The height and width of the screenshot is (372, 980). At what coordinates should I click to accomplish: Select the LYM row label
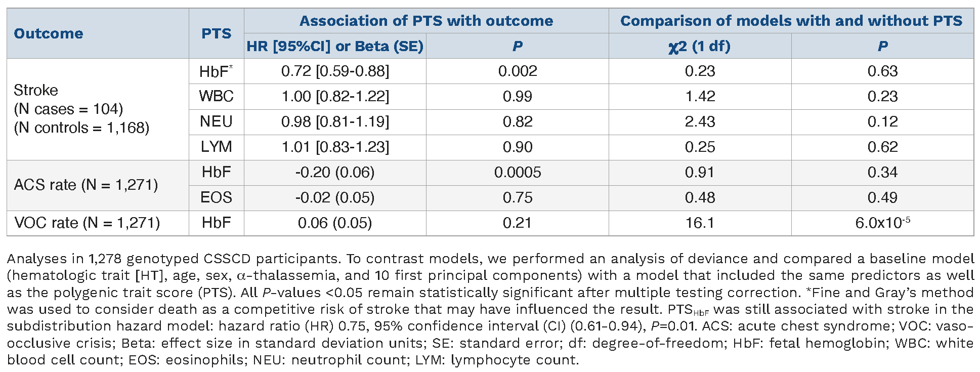pos(216,147)
